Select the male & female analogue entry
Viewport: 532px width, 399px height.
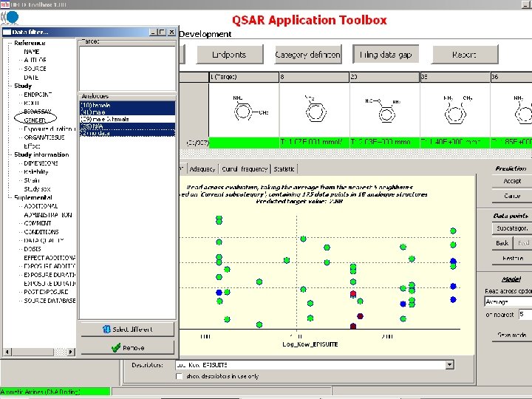127,119
